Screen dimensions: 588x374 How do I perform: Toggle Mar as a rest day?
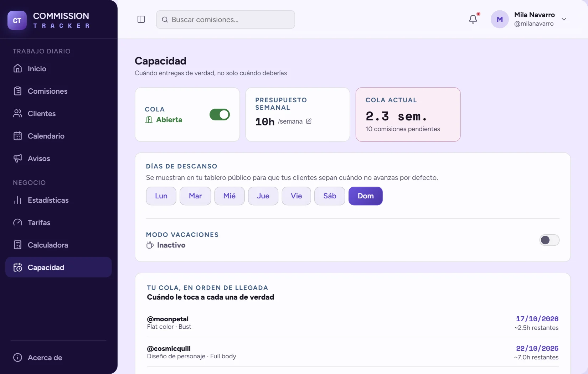click(195, 196)
